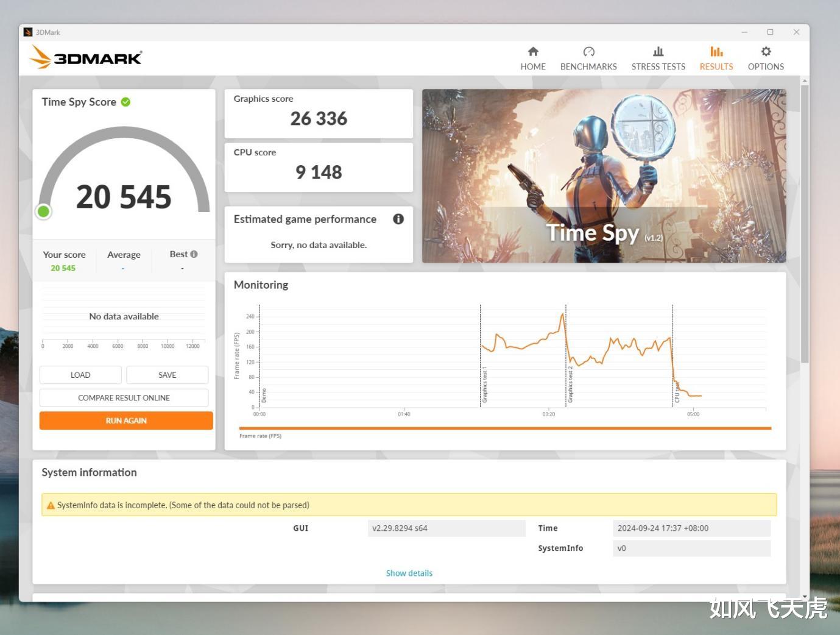The height and width of the screenshot is (635, 840).
Task: Click the warning triangle in SystemInfo notice
Action: [51, 505]
